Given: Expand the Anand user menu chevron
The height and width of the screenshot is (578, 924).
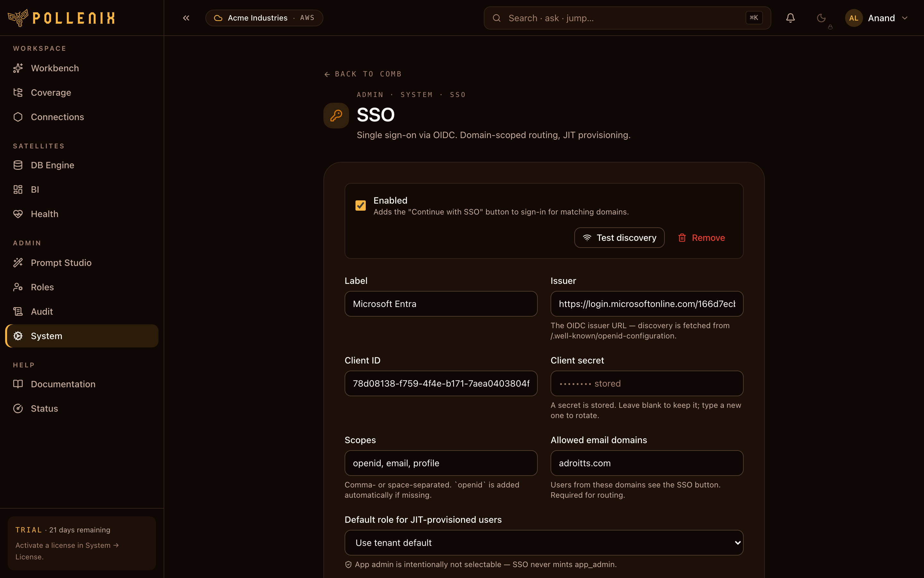Looking at the screenshot, I should click(x=904, y=18).
